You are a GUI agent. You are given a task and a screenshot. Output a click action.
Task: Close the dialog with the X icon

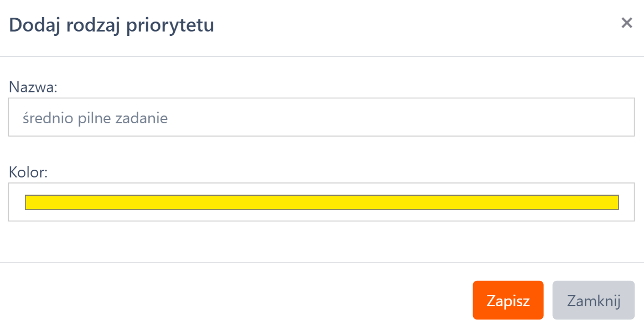click(x=626, y=23)
